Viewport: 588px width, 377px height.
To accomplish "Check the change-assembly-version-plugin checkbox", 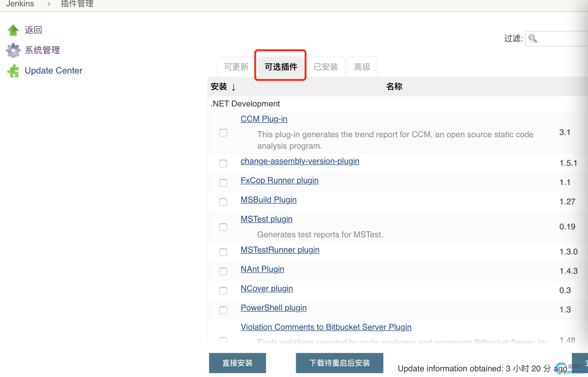I will coord(223,163).
